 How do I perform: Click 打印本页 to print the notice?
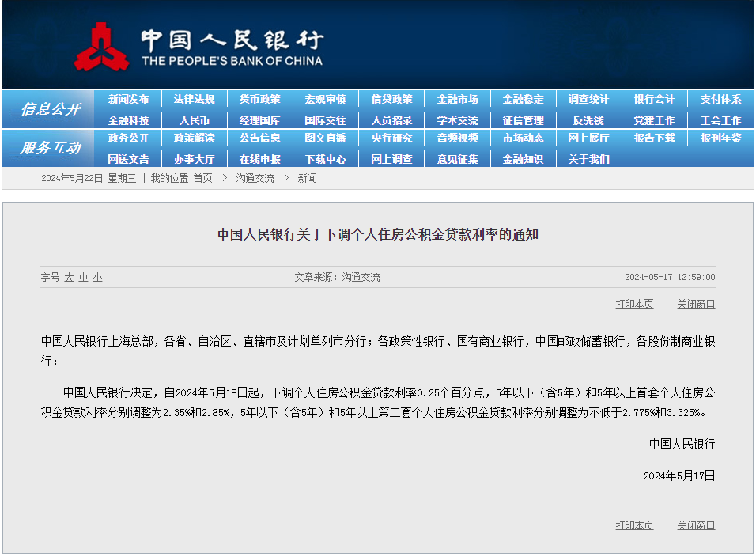pos(633,304)
